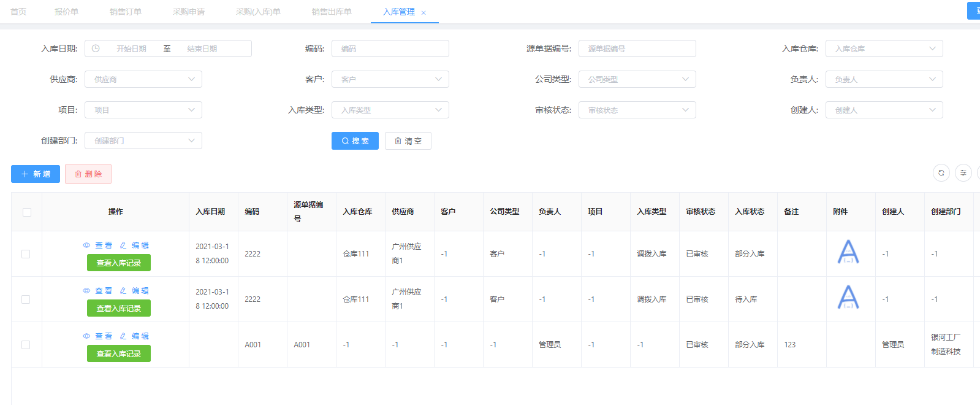Screen dimensions: 980x405
Task: Expand the 项目 dropdown
Action: [x=143, y=110]
